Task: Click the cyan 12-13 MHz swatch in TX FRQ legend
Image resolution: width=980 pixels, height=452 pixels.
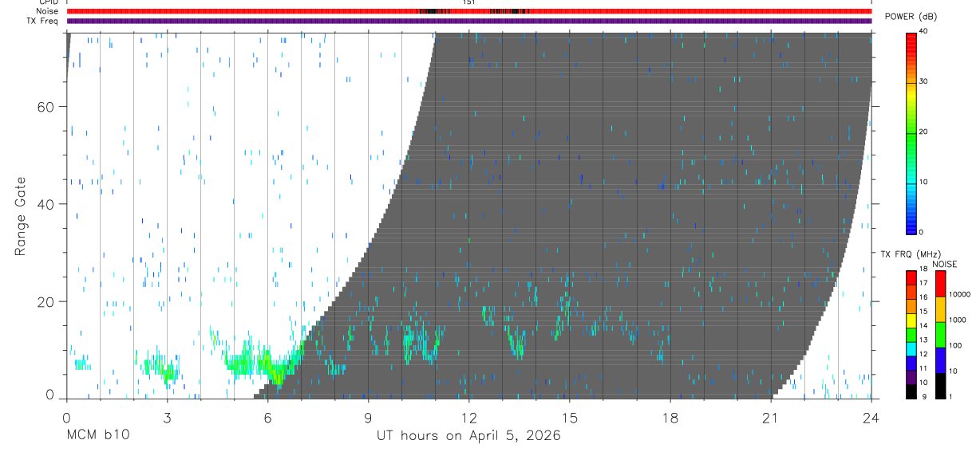Action: [911, 349]
